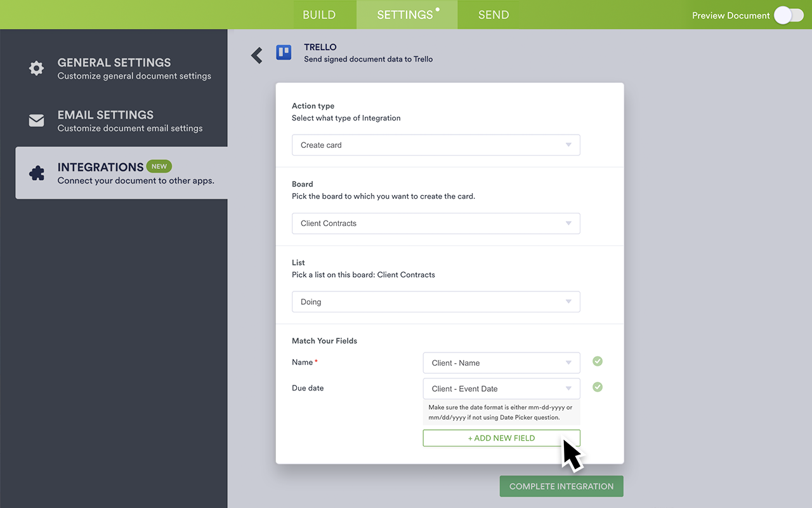Open the Name field mapping showing Client - Name

501,362
